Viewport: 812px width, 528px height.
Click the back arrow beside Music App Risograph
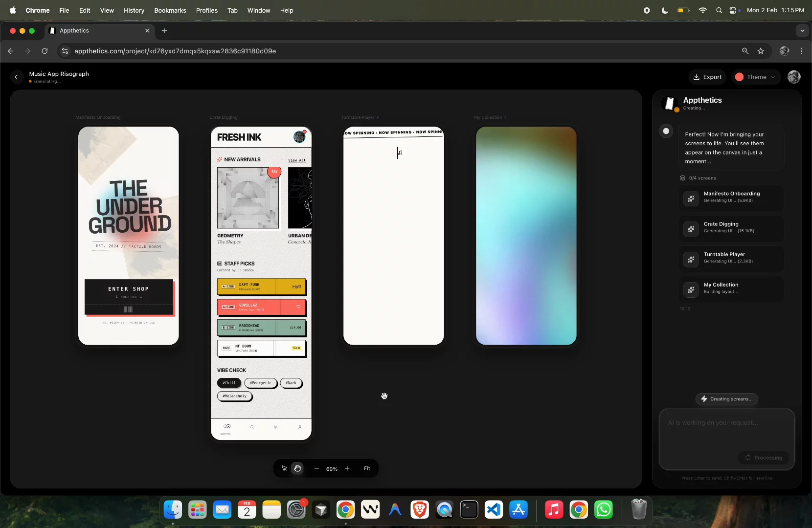pyautogui.click(x=17, y=77)
